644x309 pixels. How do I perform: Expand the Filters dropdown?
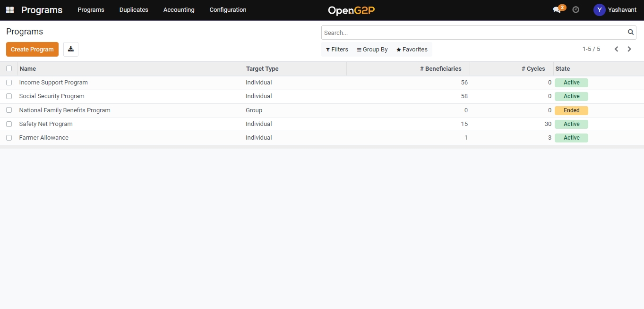coord(337,50)
